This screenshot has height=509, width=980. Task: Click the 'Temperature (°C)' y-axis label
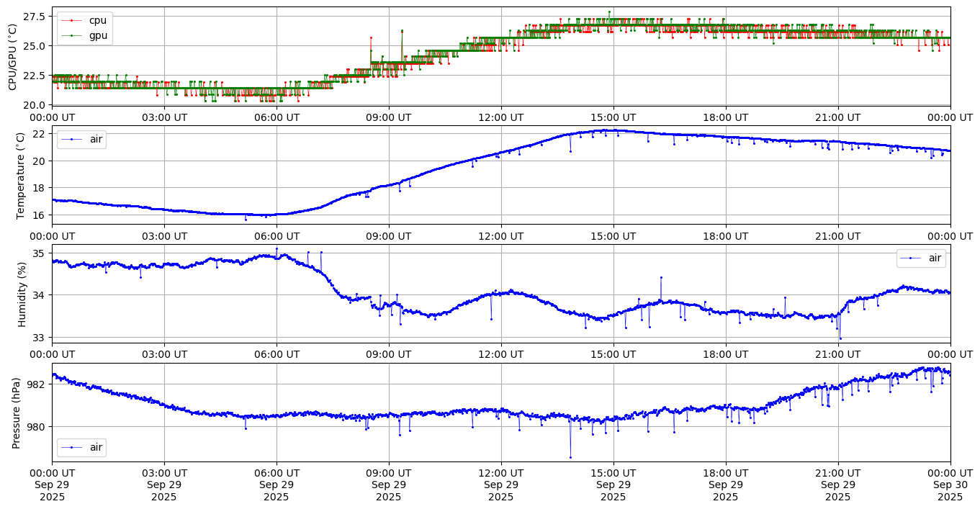20,175
